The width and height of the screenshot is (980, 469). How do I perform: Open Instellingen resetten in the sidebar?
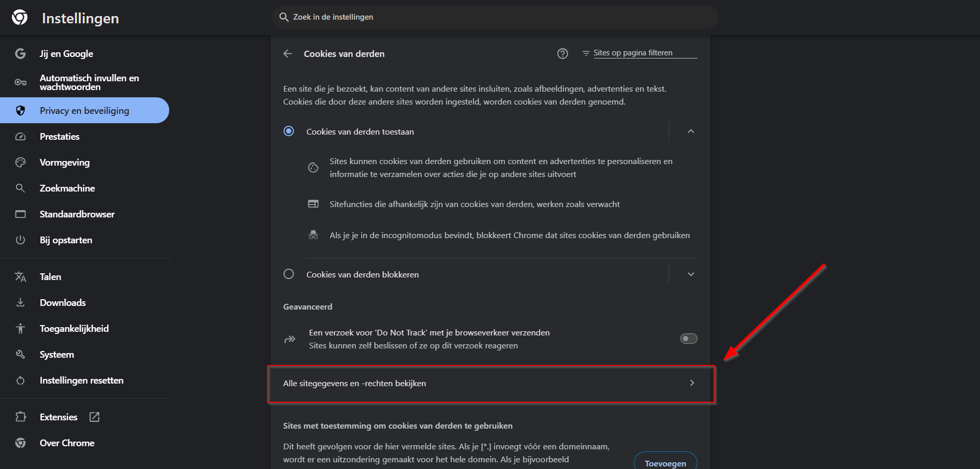click(81, 380)
